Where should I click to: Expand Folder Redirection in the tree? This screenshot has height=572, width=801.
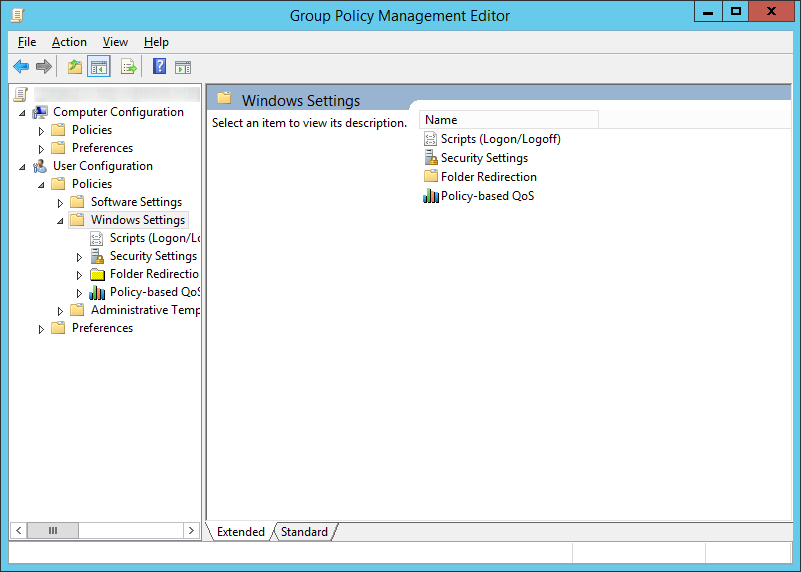coord(79,275)
